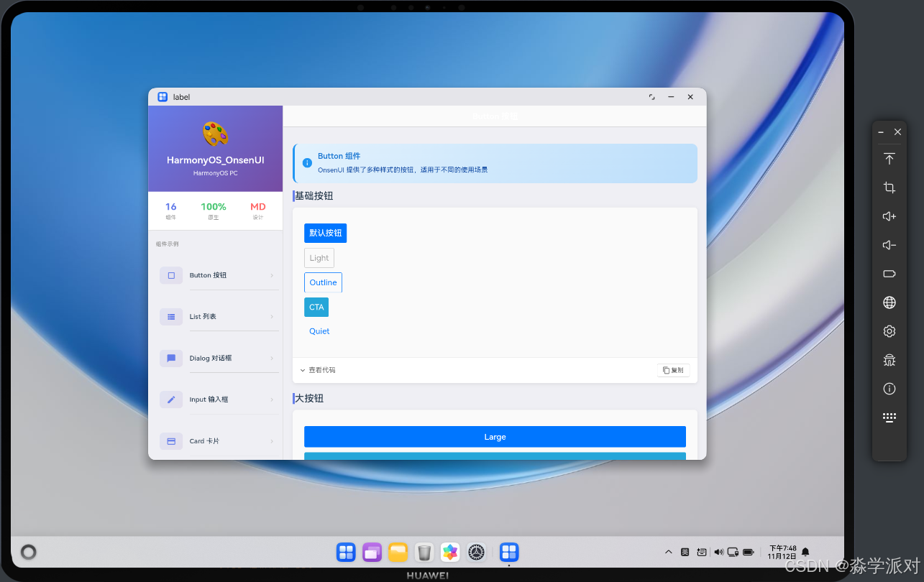924x582 pixels.
Task: Click the notification bell tray icon
Action: 805,552
